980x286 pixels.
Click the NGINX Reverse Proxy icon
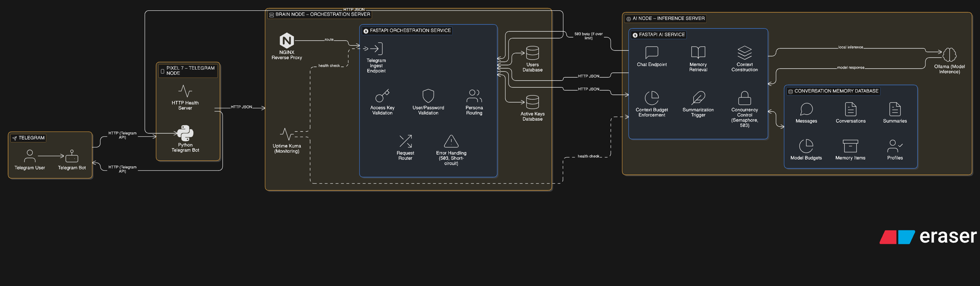(x=286, y=40)
